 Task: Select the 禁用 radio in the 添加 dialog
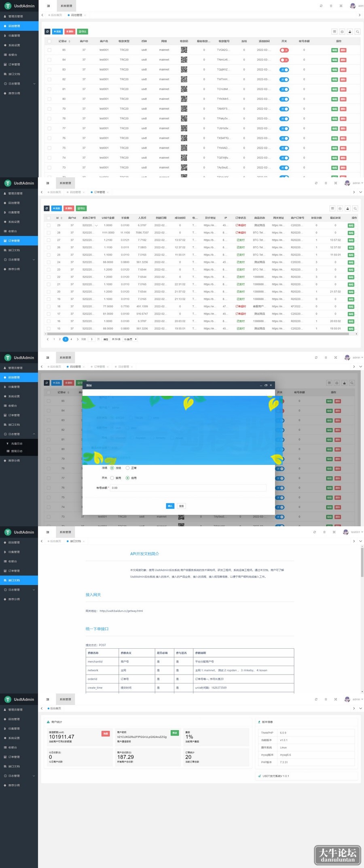coord(112,478)
